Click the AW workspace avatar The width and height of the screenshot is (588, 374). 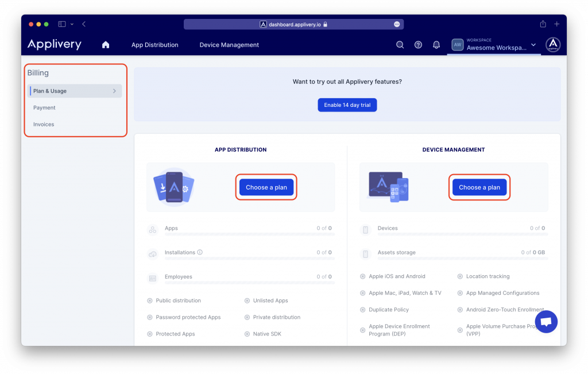click(x=458, y=45)
